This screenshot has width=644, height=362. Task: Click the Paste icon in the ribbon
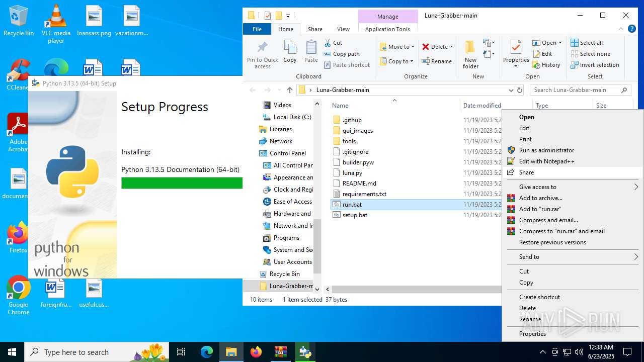click(x=311, y=47)
